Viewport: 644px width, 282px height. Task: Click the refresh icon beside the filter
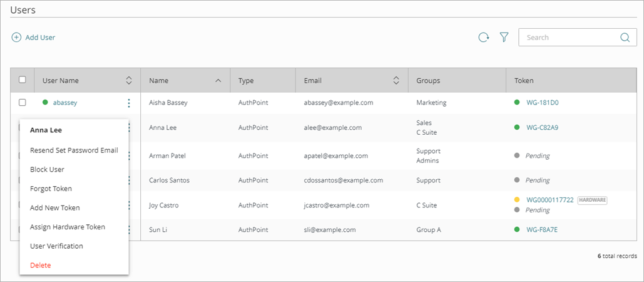coord(483,38)
